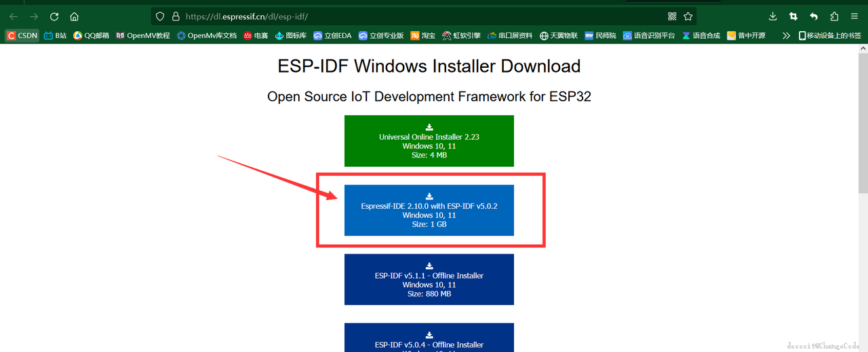This screenshot has height=352, width=868.
Task: Go back to the previous page
Action: pyautogui.click(x=14, y=16)
